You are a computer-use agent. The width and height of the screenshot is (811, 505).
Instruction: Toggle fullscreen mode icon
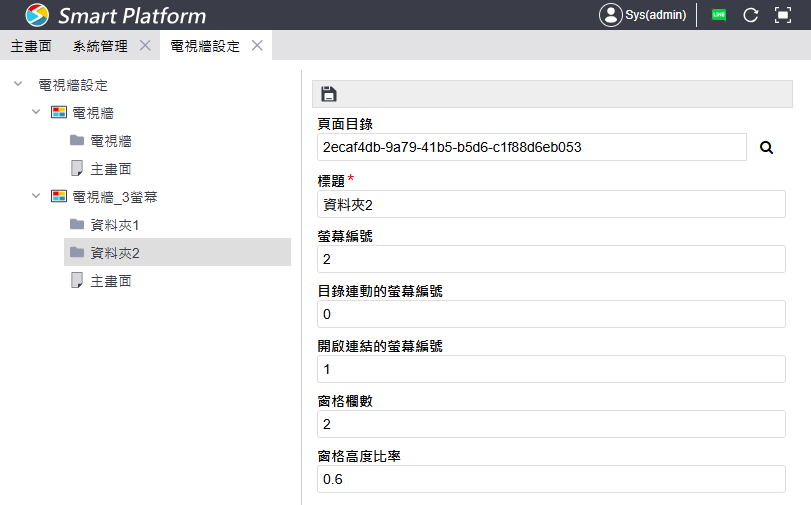point(782,15)
